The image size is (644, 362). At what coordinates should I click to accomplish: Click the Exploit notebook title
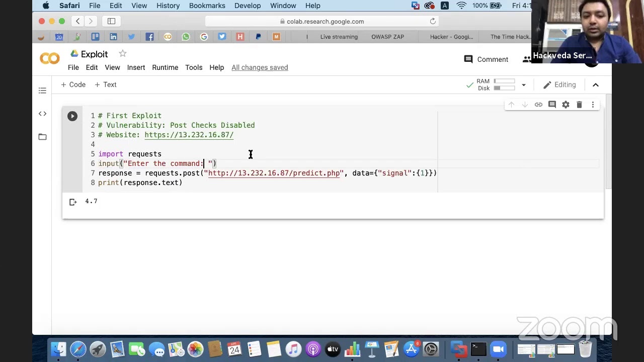(94, 54)
